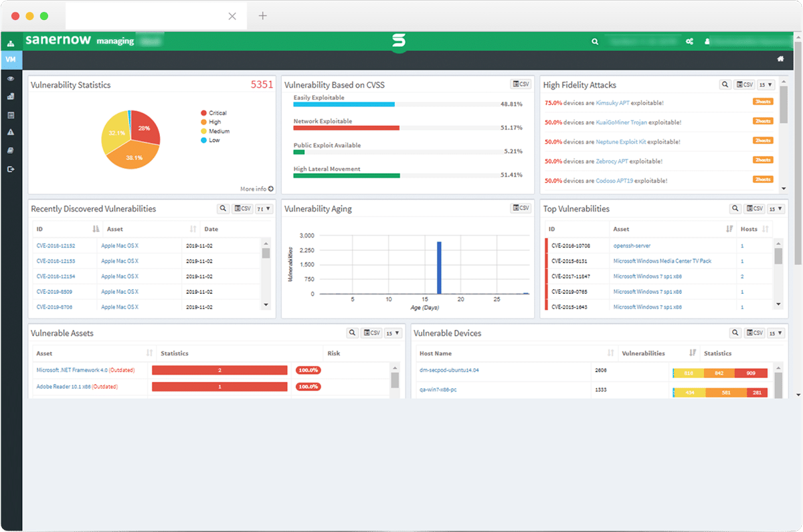Select the Critical slice of the pie chart

click(144, 127)
